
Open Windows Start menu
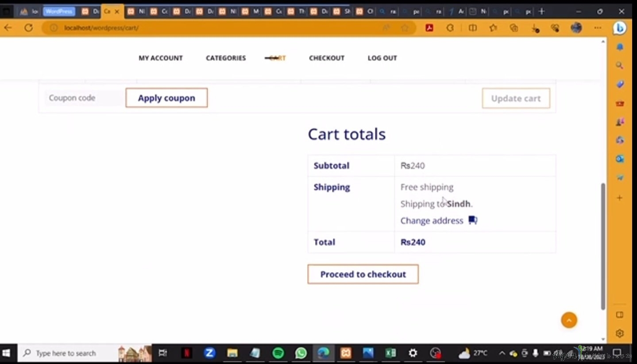point(7,353)
